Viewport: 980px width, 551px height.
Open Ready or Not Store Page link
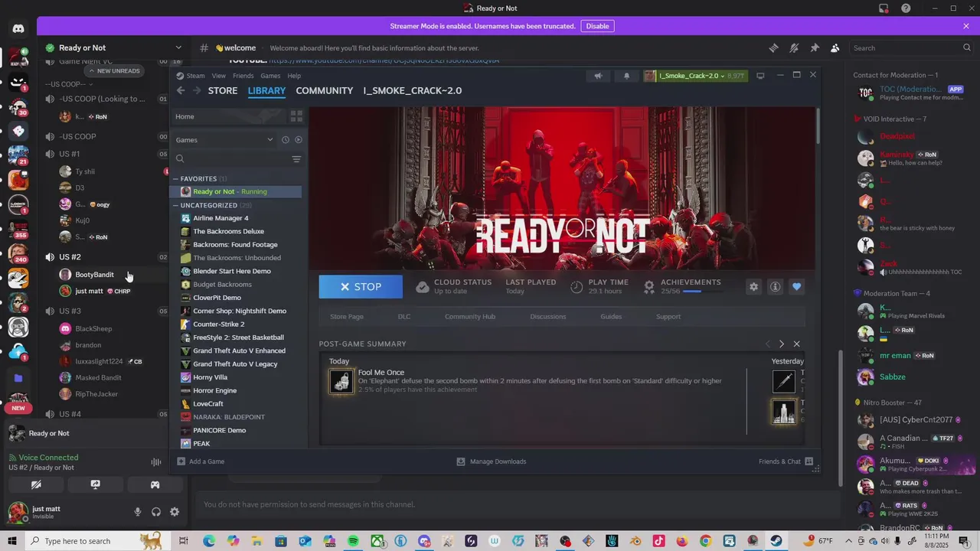pos(347,316)
